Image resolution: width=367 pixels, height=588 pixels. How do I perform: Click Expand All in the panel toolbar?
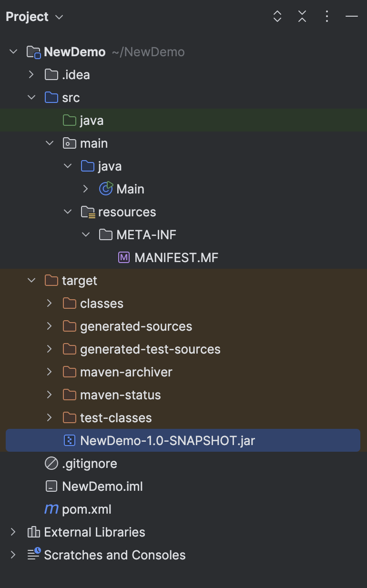coord(277,17)
